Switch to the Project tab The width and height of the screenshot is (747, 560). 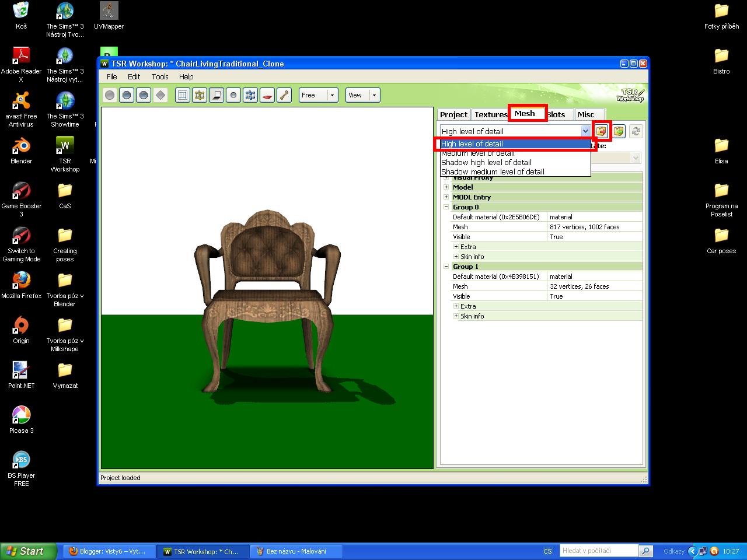454,114
